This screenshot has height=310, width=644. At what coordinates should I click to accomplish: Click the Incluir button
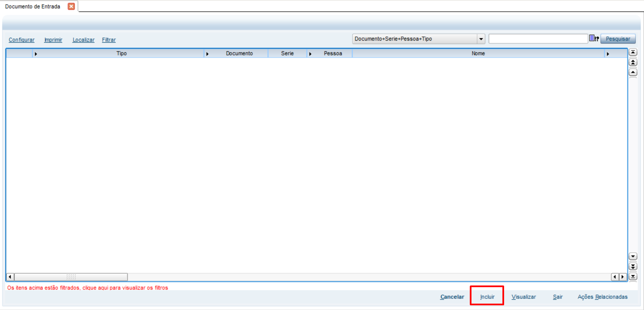point(487,297)
